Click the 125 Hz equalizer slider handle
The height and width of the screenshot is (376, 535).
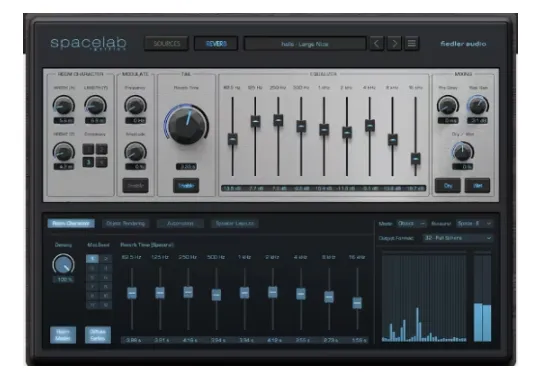point(255,121)
